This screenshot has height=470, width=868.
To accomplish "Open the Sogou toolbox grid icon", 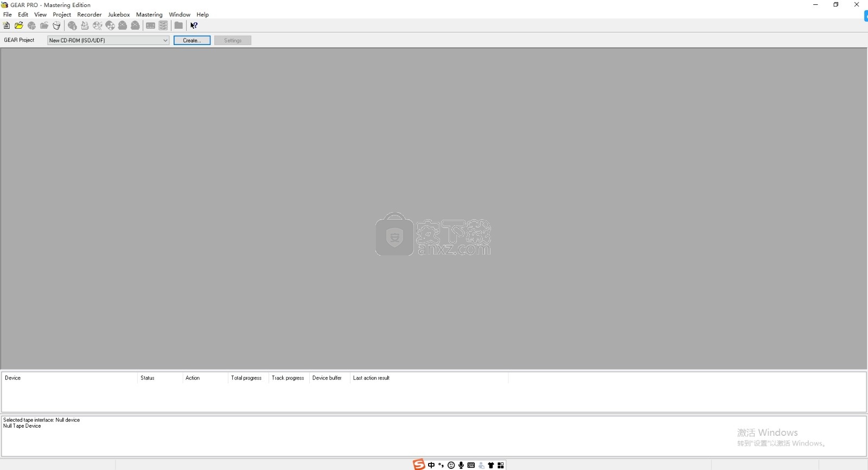I will [x=501, y=465].
